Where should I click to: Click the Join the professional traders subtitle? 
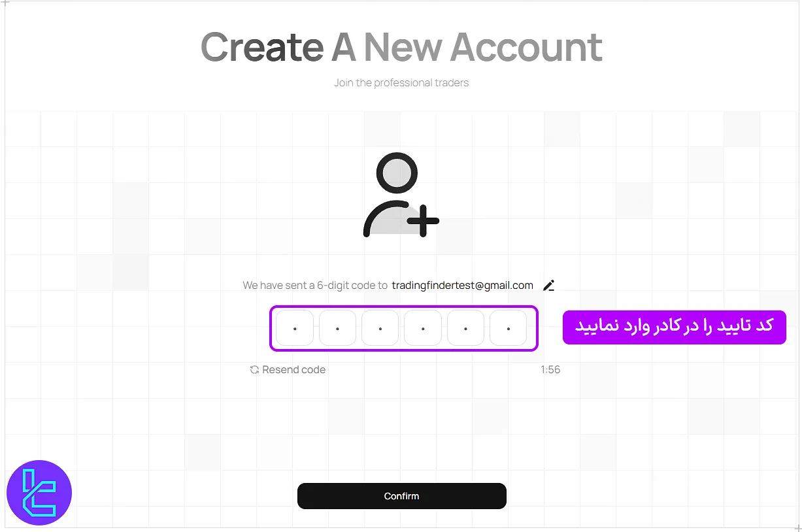coord(401,83)
